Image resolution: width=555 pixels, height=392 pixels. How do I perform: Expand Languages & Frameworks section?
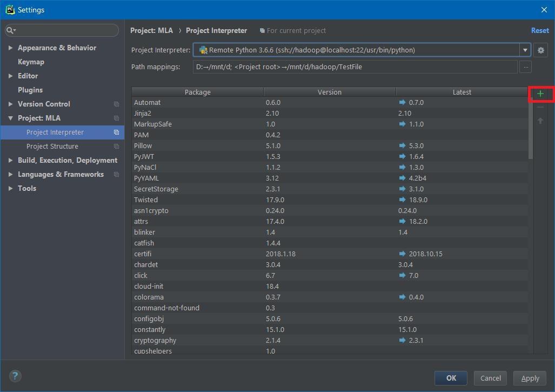pyautogui.click(x=10, y=174)
